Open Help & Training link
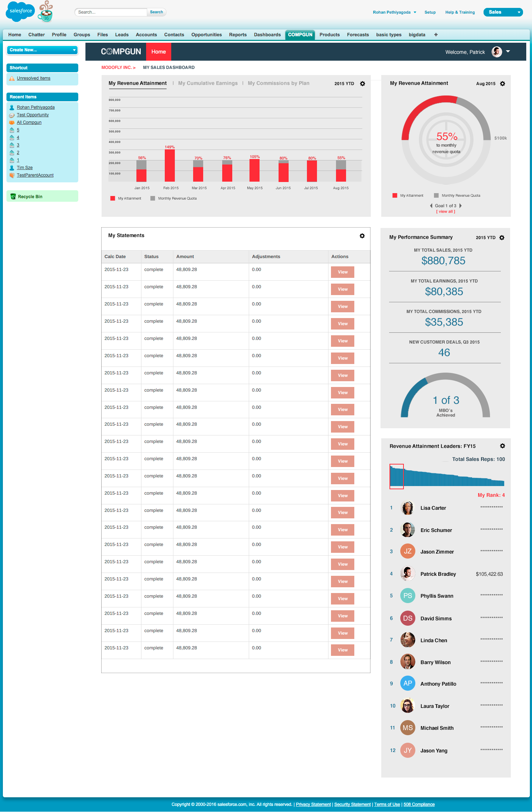 point(460,12)
